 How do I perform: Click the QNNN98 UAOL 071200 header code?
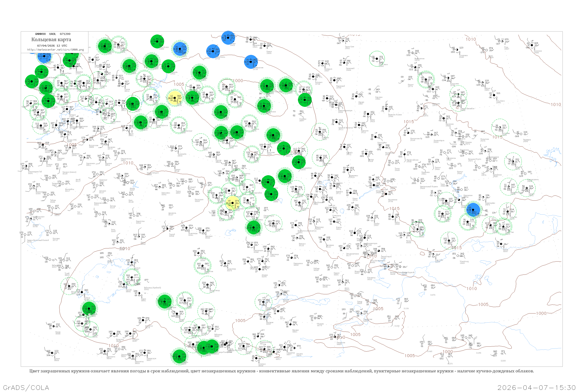tap(53, 34)
